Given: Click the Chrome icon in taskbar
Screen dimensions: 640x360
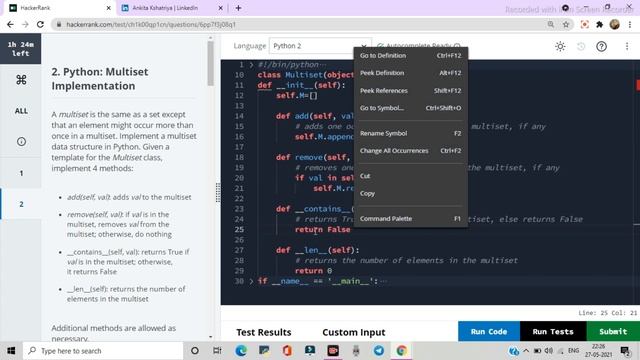Looking at the screenshot, I should 402,351.
